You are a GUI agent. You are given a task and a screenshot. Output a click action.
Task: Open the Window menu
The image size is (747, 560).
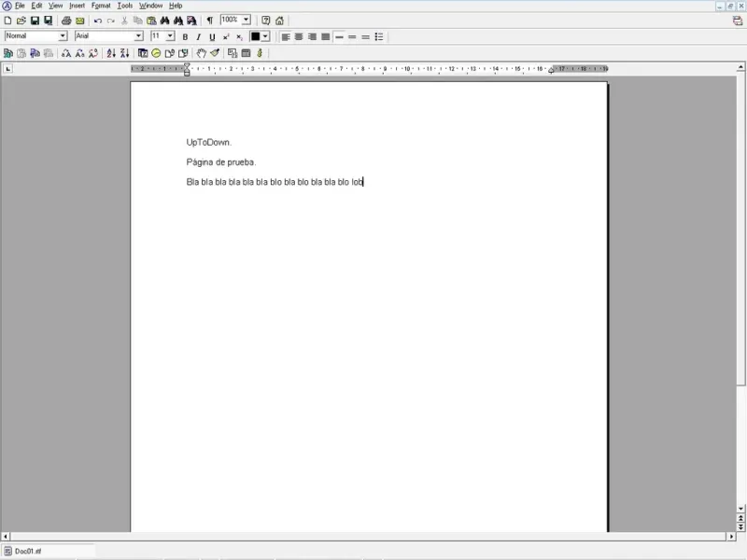(150, 6)
